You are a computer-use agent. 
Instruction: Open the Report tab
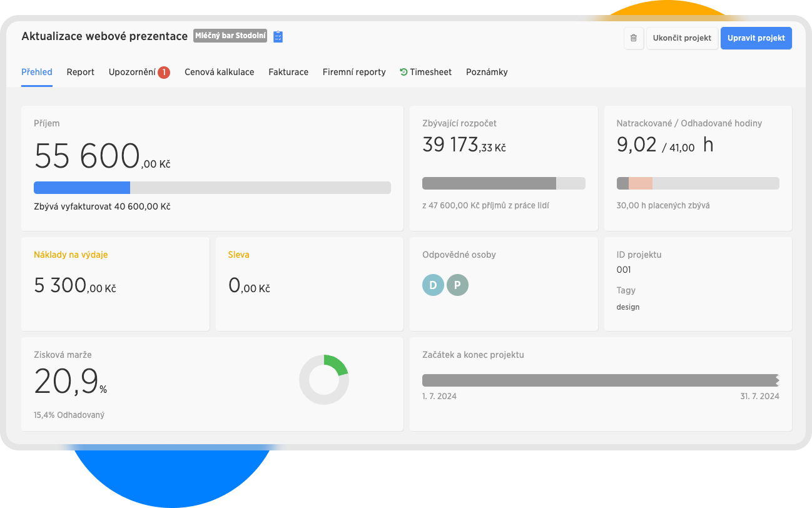pos(80,72)
